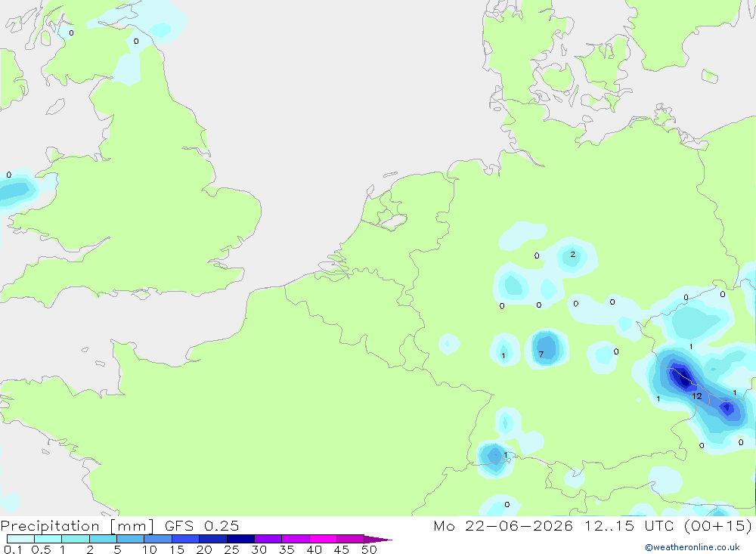Click the '2' precipitation value over Germany
The width and height of the screenshot is (756, 554).
(573, 254)
